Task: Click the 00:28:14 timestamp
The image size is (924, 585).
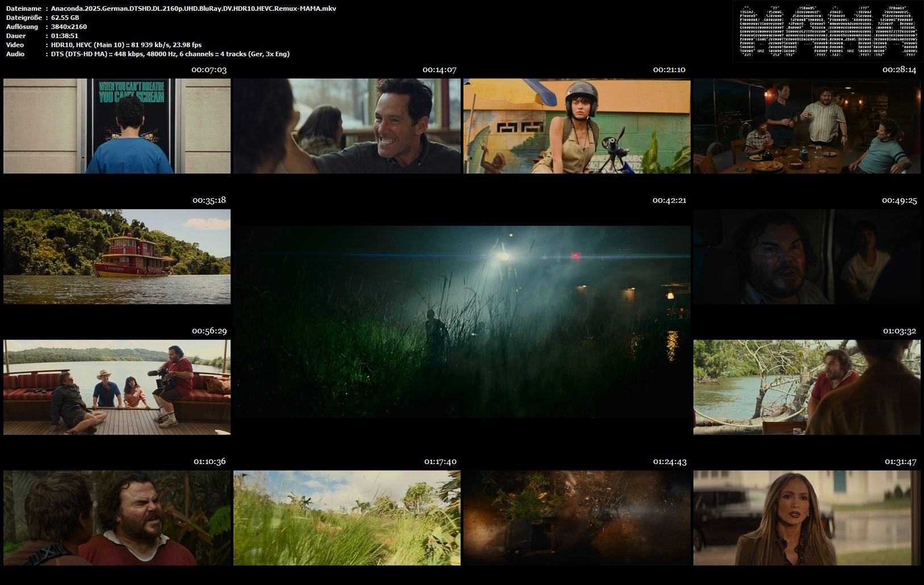Action: coord(900,70)
